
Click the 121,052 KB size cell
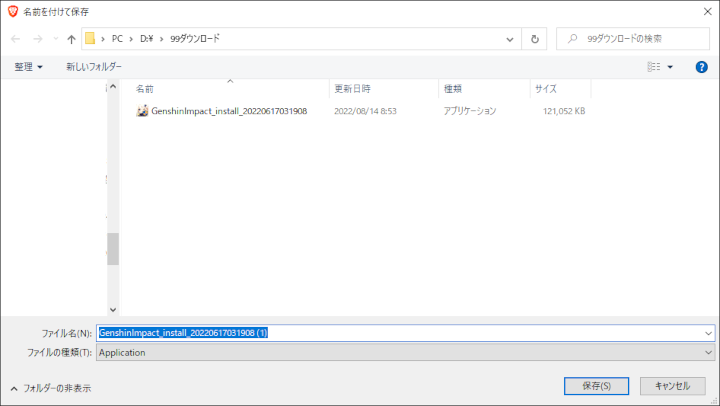[x=564, y=111]
